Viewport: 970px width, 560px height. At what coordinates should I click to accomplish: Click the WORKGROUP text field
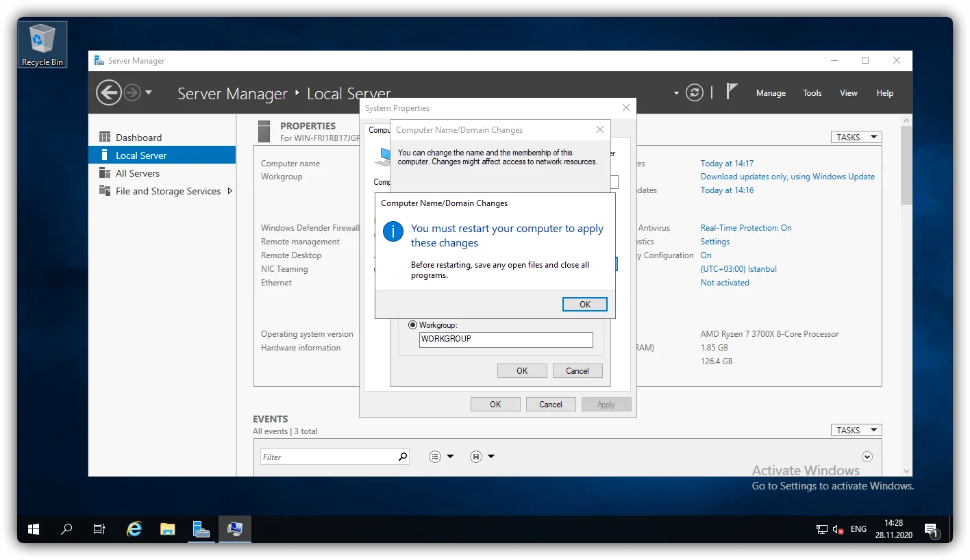(x=506, y=340)
